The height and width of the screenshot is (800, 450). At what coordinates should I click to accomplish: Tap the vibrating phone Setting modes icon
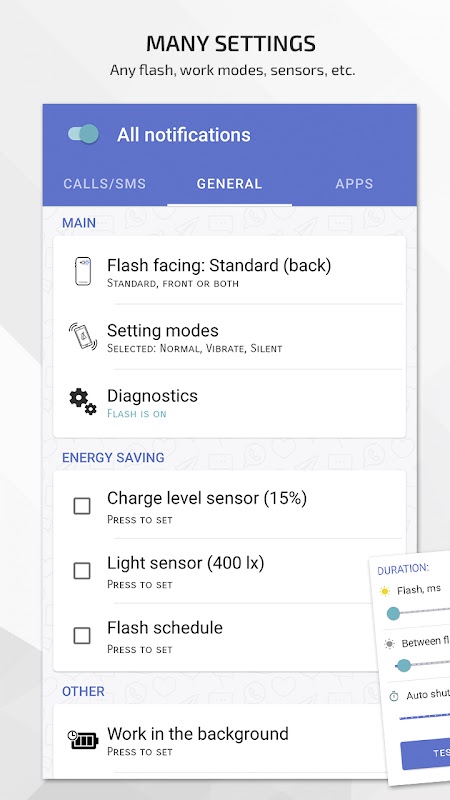tap(83, 336)
